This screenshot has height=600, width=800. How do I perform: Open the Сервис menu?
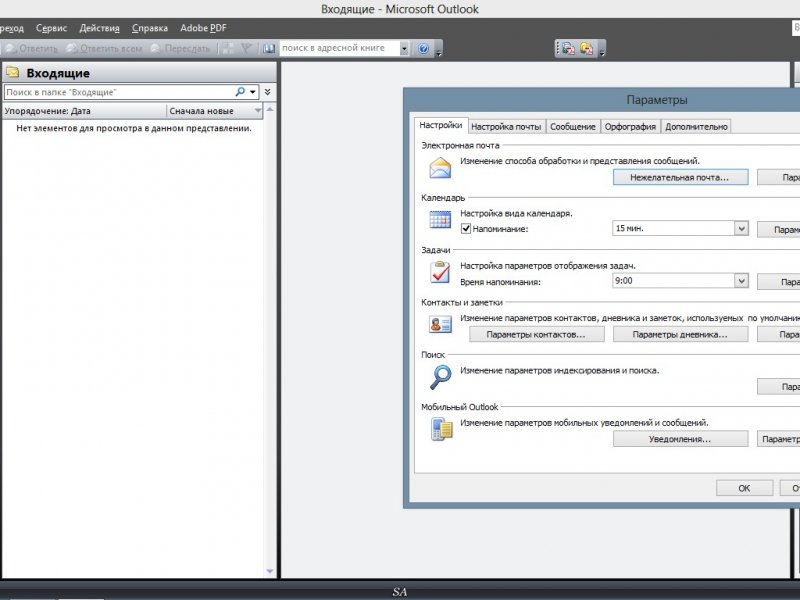pyautogui.click(x=51, y=28)
